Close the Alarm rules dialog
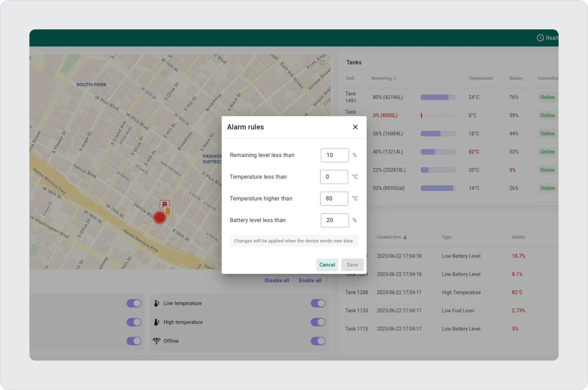Viewport: 588px width, 390px height. [x=355, y=127]
